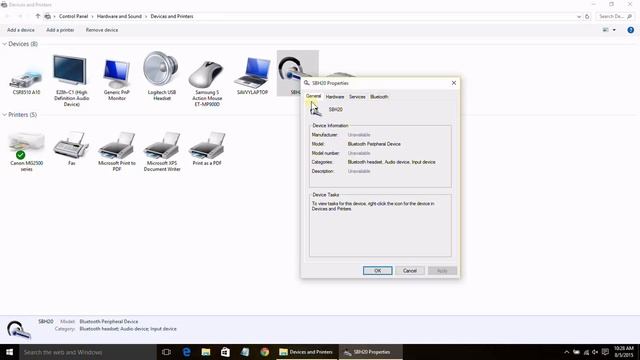The width and height of the screenshot is (640, 360).
Task: Click the Help question mark icon
Action: pos(631,30)
